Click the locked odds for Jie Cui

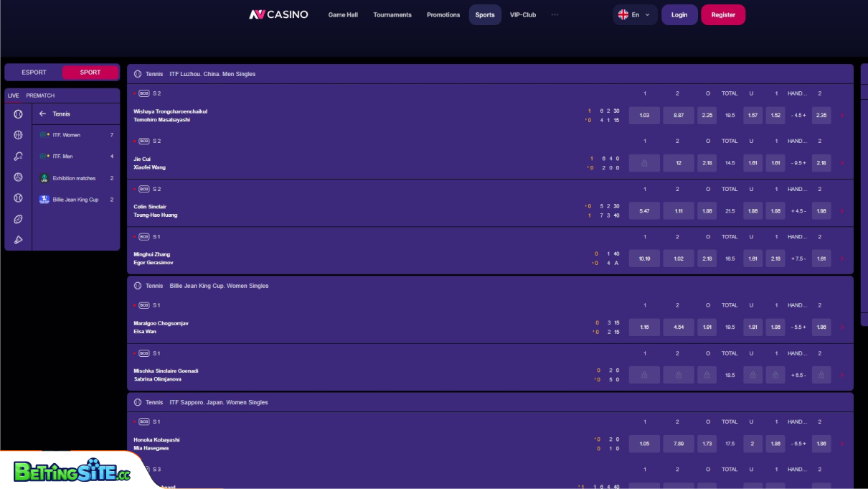click(644, 163)
